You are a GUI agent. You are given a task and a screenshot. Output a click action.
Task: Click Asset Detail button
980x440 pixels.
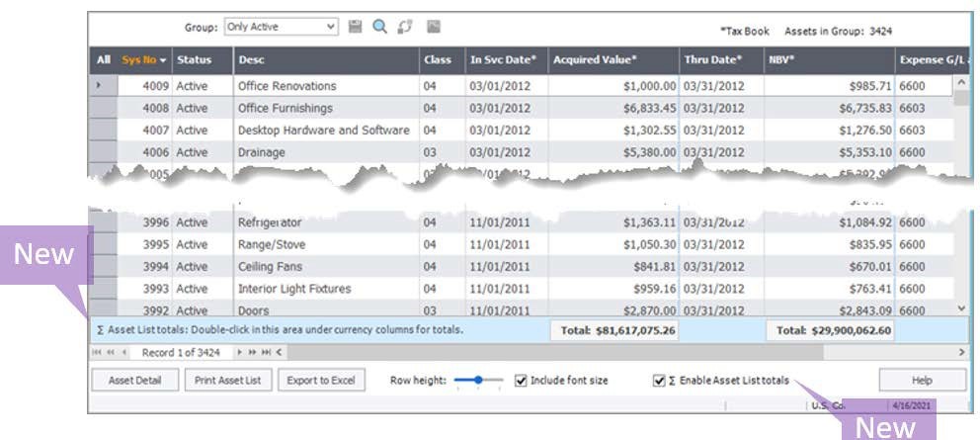click(135, 380)
